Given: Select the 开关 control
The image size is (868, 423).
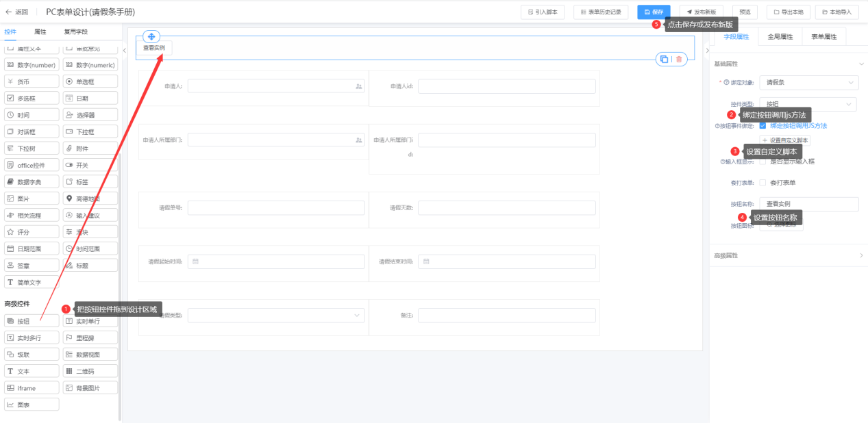Looking at the screenshot, I should [90, 165].
